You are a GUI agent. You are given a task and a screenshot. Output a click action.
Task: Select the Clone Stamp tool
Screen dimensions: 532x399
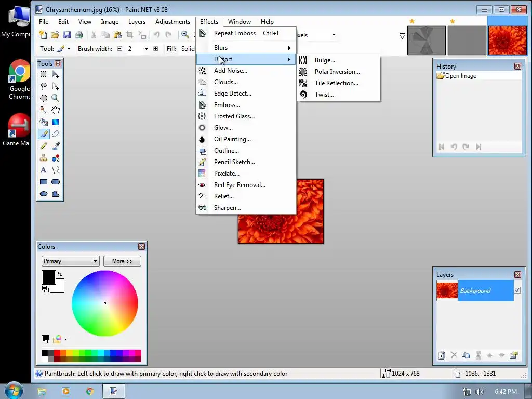click(44, 158)
